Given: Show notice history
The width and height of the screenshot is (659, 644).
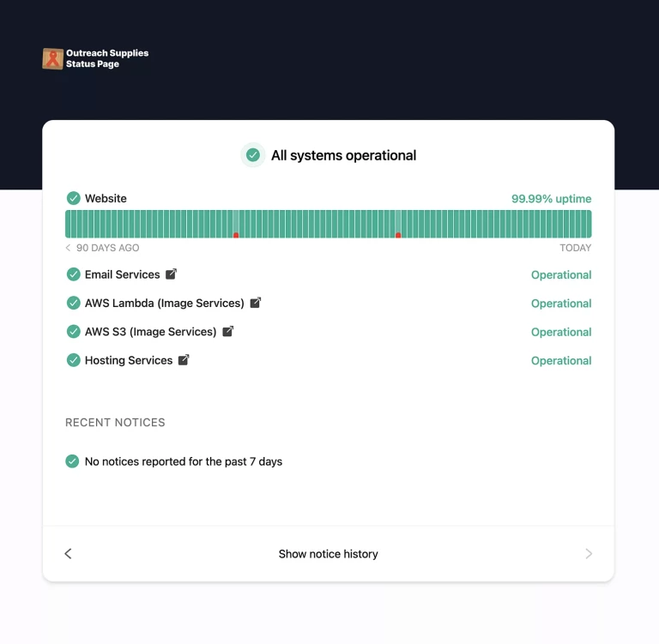Looking at the screenshot, I should pyautogui.click(x=328, y=554).
